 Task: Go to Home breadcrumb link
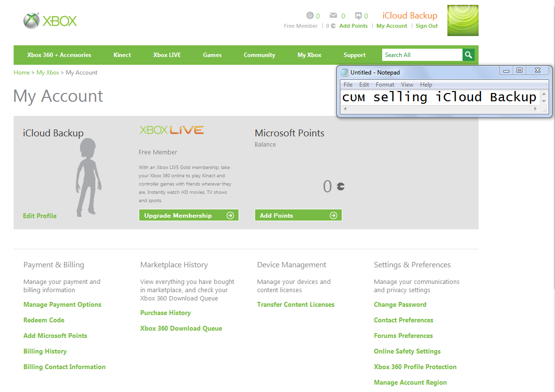[x=21, y=73]
